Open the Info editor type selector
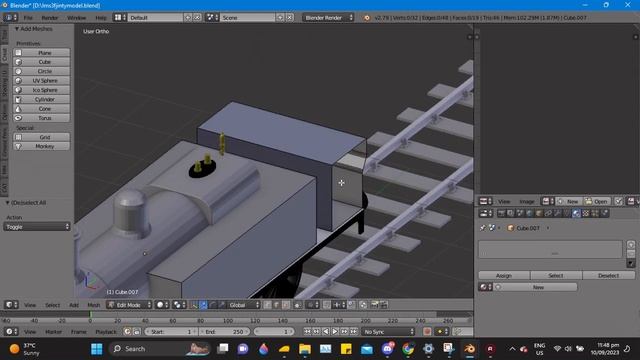Viewport: 640px width, 360px height. click(x=11, y=18)
